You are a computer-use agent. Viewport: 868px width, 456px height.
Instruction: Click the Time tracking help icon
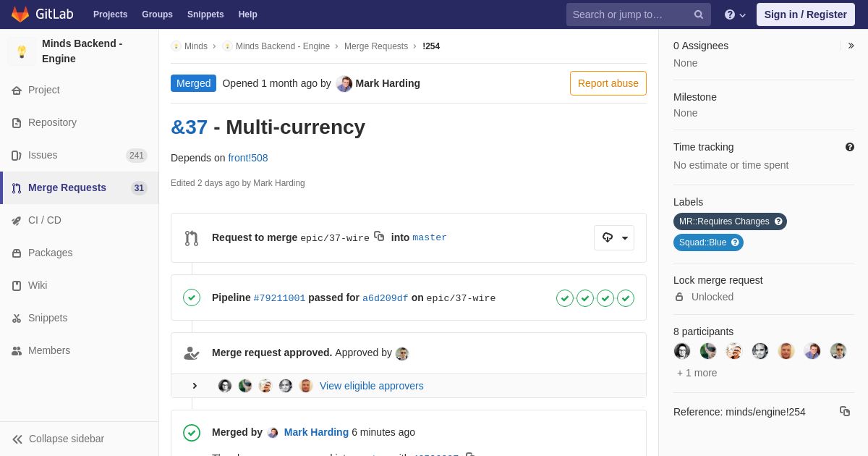850,147
